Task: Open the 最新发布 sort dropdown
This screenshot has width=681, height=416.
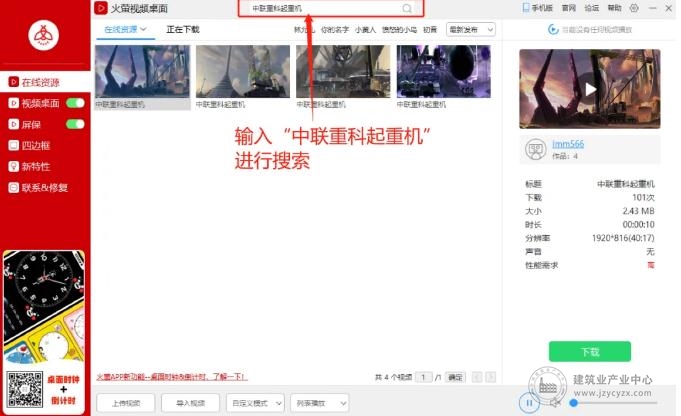Action: 471,30
